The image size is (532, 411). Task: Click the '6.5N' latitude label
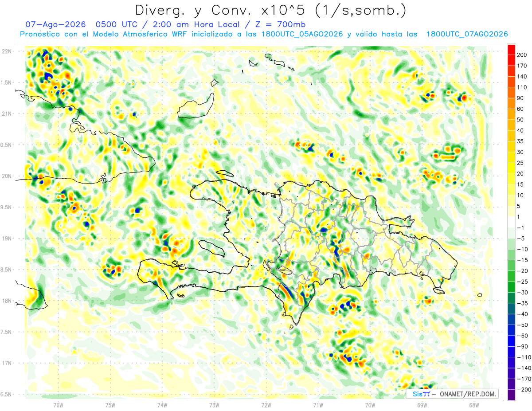(x=7, y=394)
